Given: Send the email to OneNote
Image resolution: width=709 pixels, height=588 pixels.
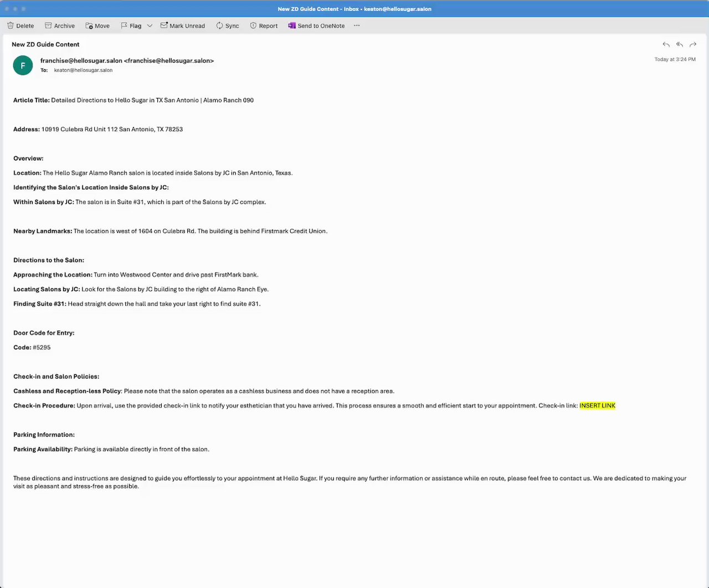Looking at the screenshot, I should (x=316, y=25).
